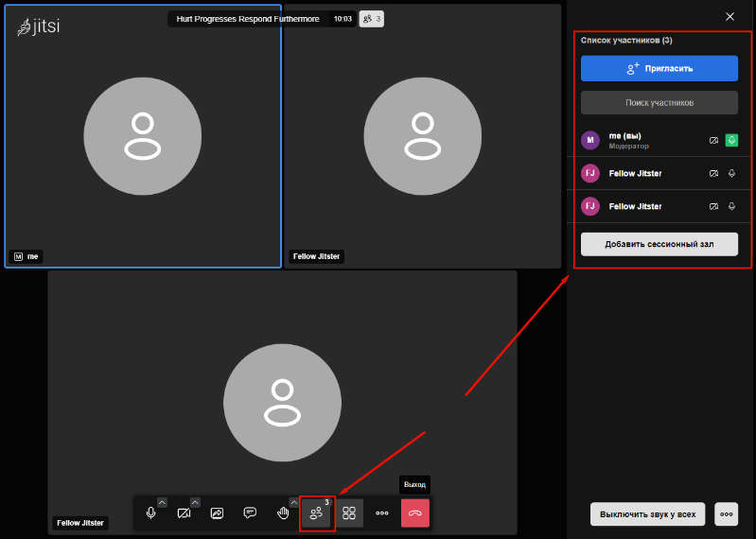Click the second FJ avatar in list
This screenshot has height=539, width=756.
click(x=590, y=206)
